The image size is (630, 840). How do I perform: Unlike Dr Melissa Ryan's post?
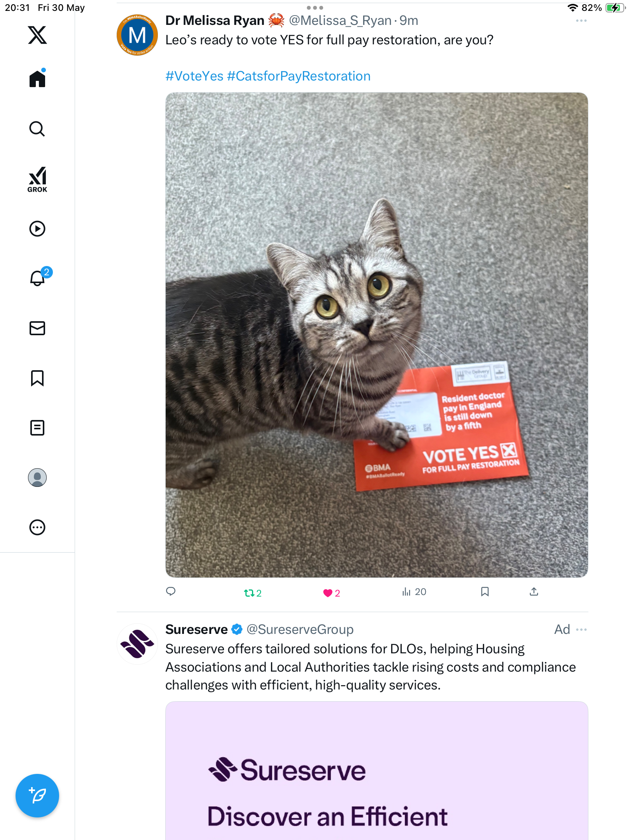click(x=331, y=593)
